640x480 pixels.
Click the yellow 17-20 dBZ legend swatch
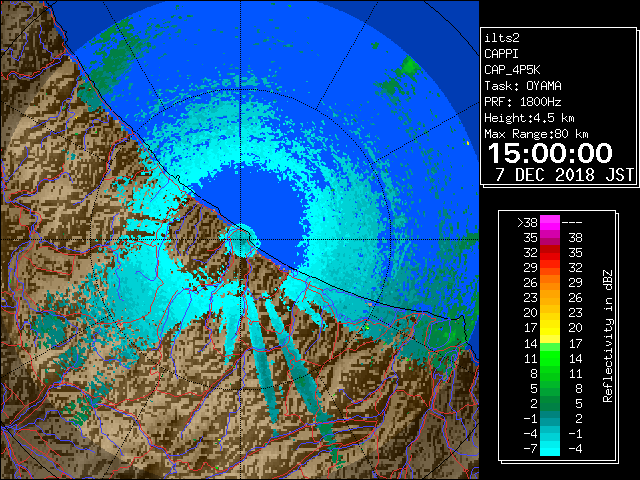point(550,328)
